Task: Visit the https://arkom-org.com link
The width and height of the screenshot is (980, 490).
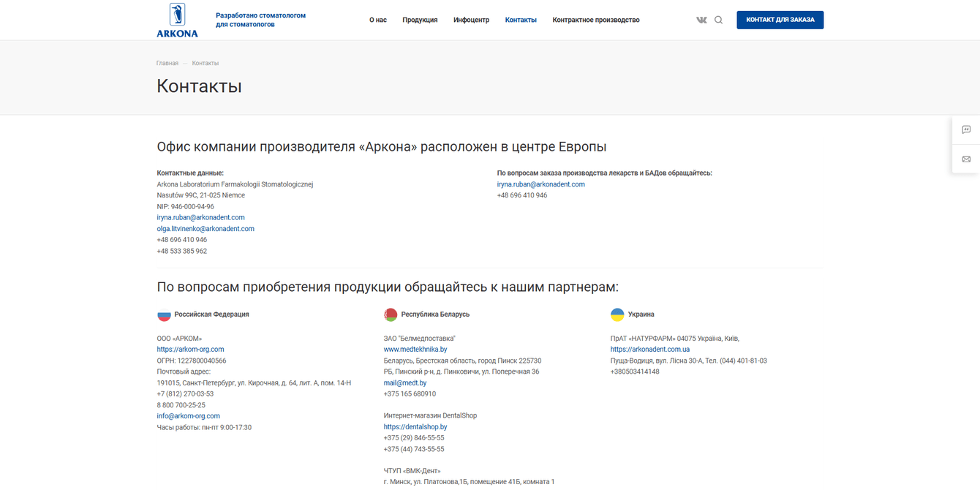Action: (x=190, y=350)
